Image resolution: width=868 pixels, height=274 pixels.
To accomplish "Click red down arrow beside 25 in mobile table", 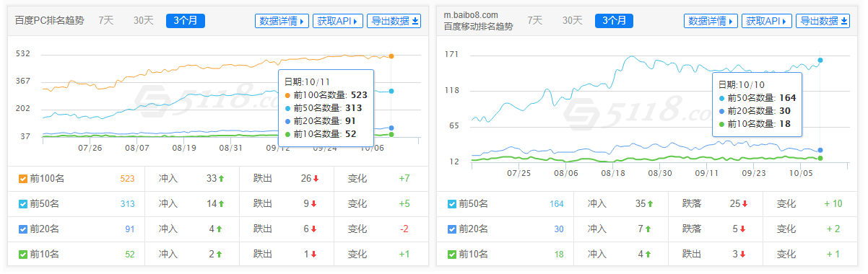I will 744,204.
